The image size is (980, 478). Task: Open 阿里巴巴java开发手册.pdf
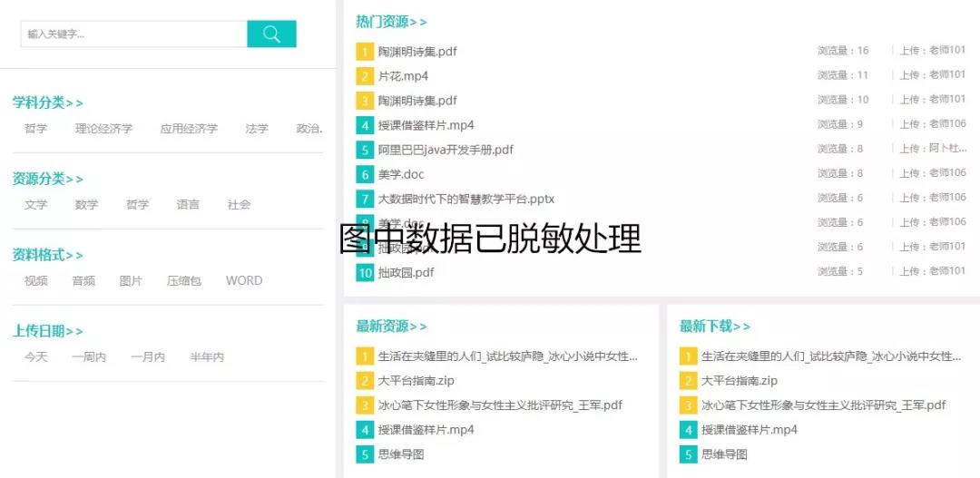446,150
